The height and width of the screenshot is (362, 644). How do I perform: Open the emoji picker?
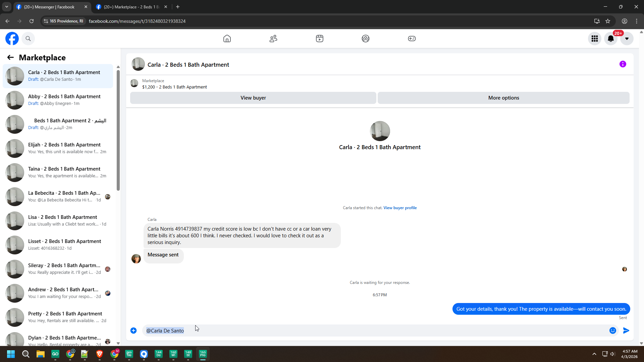[613, 330]
